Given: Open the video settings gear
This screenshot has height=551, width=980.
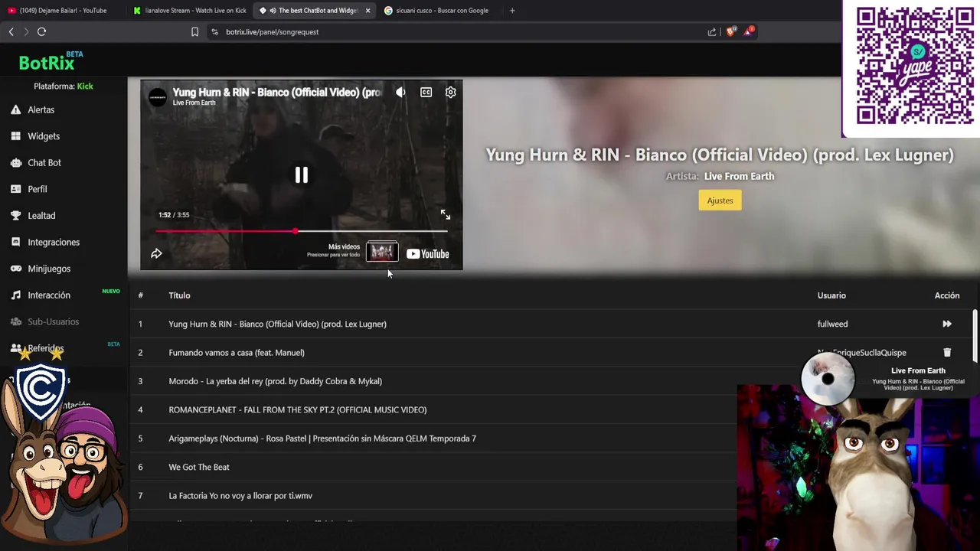Looking at the screenshot, I should (x=451, y=92).
